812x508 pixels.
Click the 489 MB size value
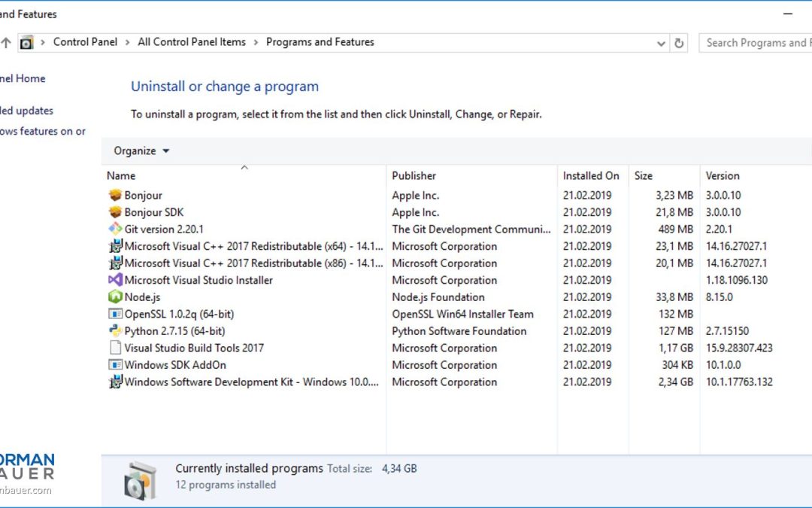click(x=675, y=229)
